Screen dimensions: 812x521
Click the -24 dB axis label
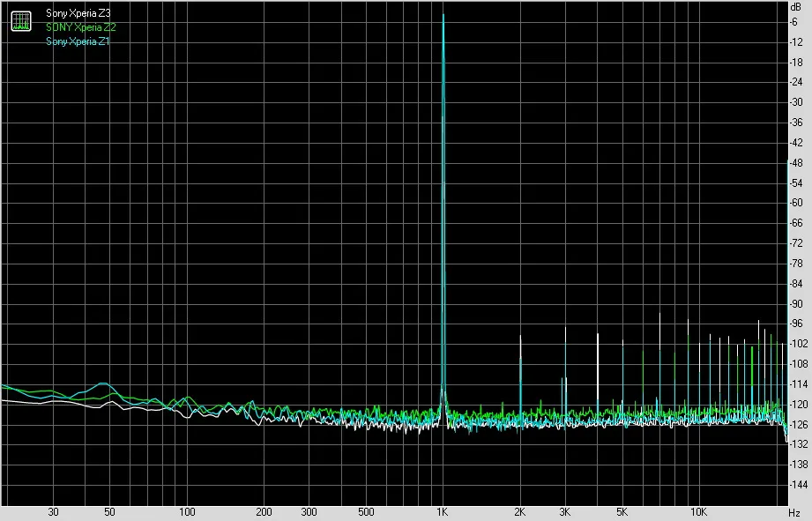click(x=796, y=82)
